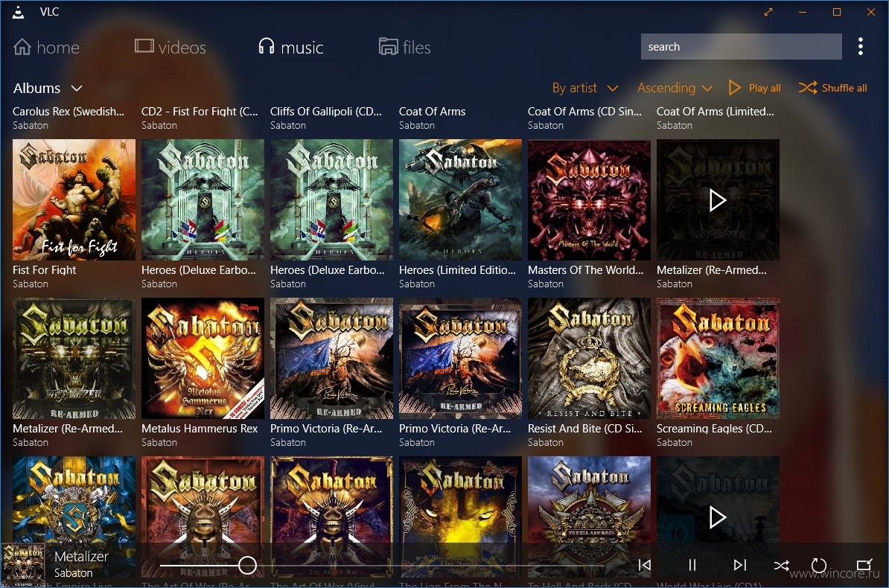Go to the files tab

click(404, 47)
